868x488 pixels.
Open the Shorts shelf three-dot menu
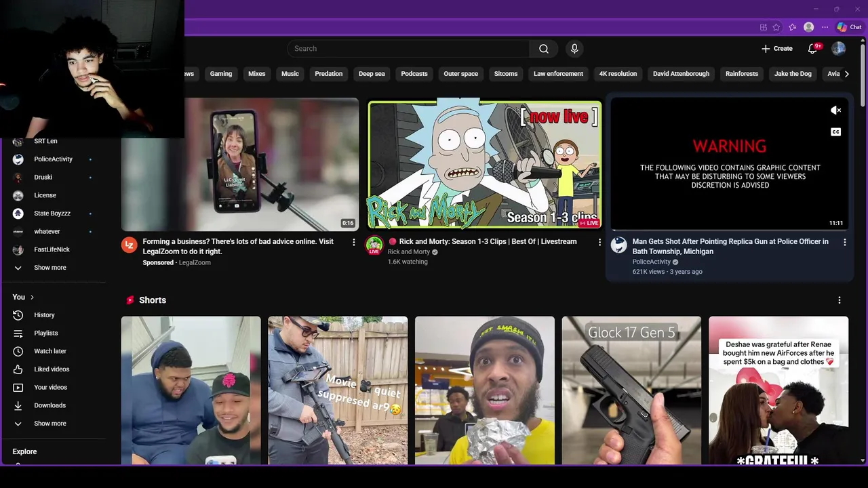pyautogui.click(x=840, y=300)
